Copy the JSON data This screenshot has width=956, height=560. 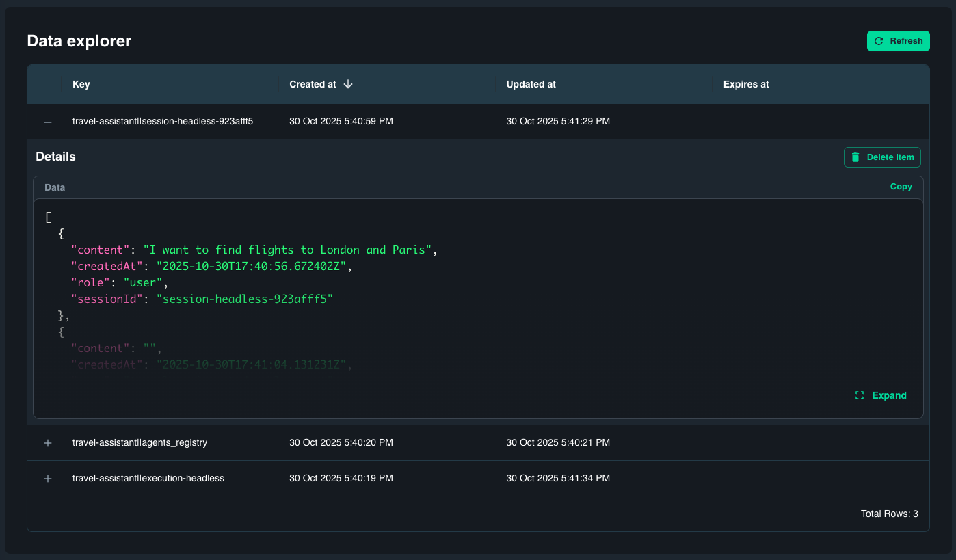pos(901,187)
